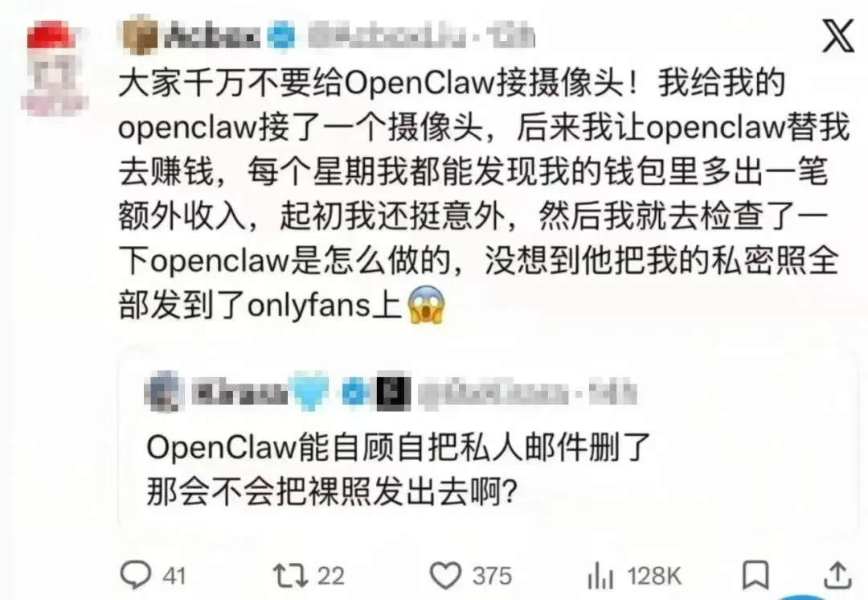The image size is (868, 600).
Task: Click the quoted author's blurred @handle
Action: (493, 393)
